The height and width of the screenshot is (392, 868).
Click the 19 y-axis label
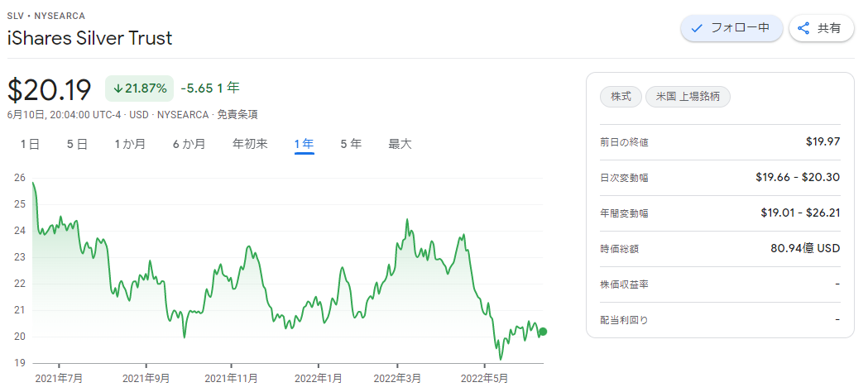tap(20, 363)
